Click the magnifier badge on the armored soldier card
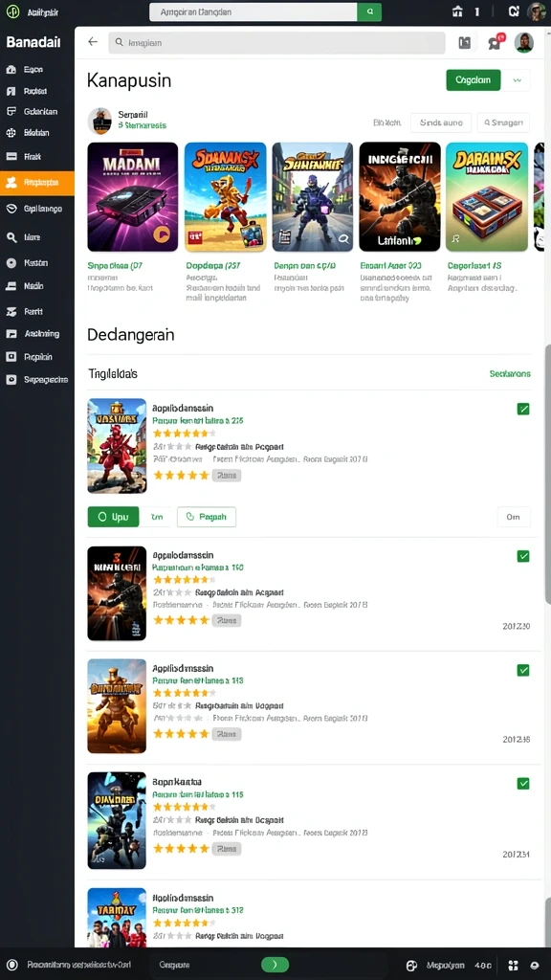 [342, 237]
